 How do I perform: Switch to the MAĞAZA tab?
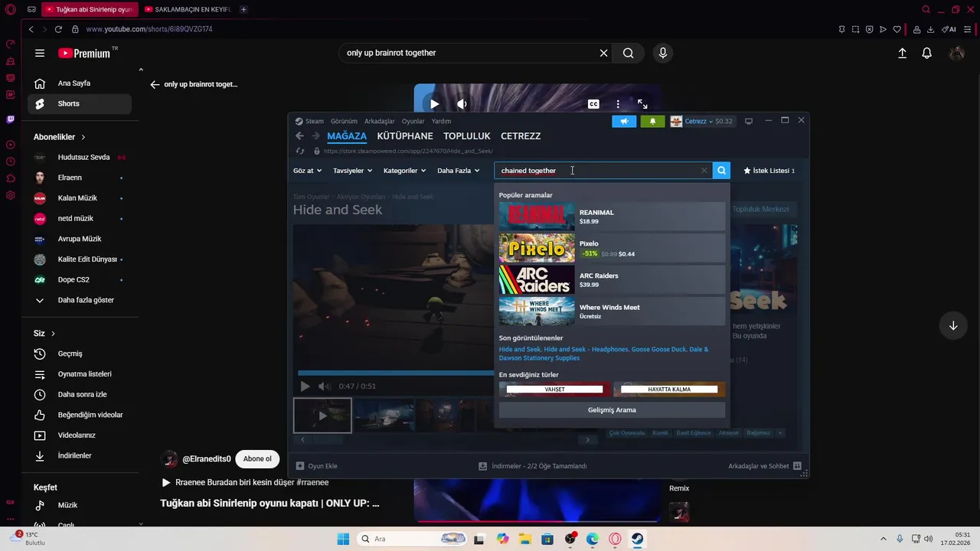(347, 136)
